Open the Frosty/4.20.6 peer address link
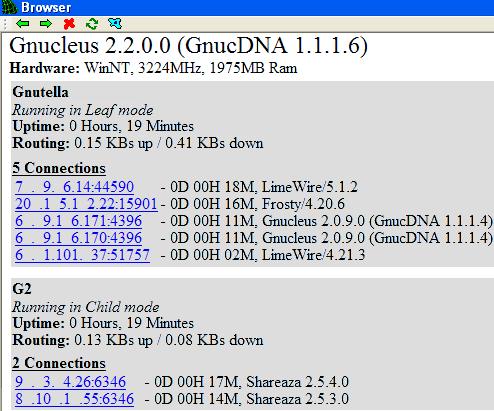The image size is (494, 411). [x=86, y=204]
